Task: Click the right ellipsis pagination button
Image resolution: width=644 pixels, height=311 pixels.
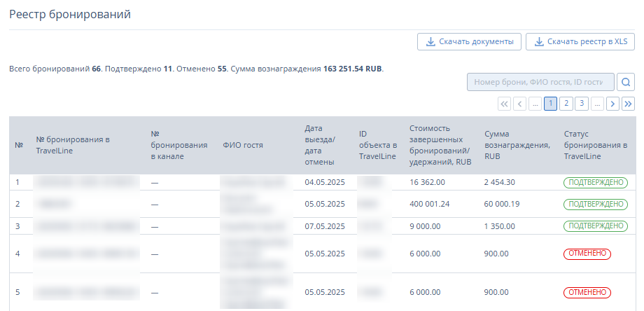Action: coord(597,104)
